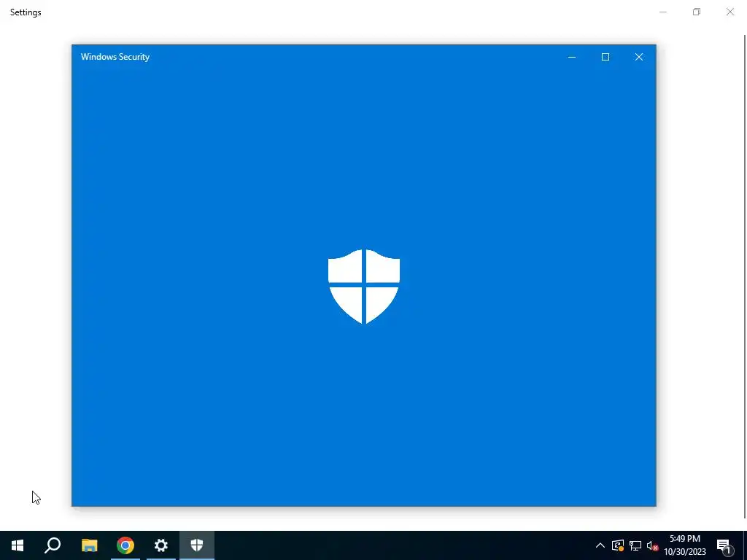Click the Windows Security title text
This screenshot has height=560, width=747.
[115, 57]
